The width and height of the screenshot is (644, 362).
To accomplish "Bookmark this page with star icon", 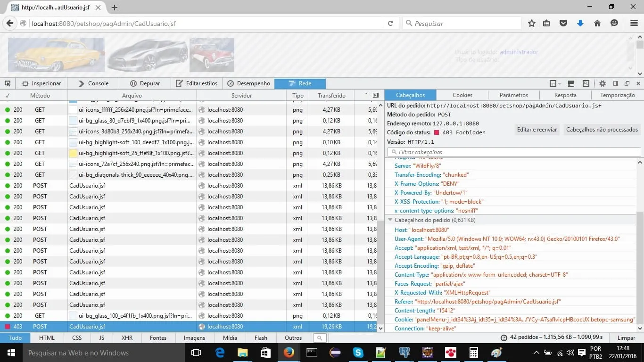I will pos(532,23).
